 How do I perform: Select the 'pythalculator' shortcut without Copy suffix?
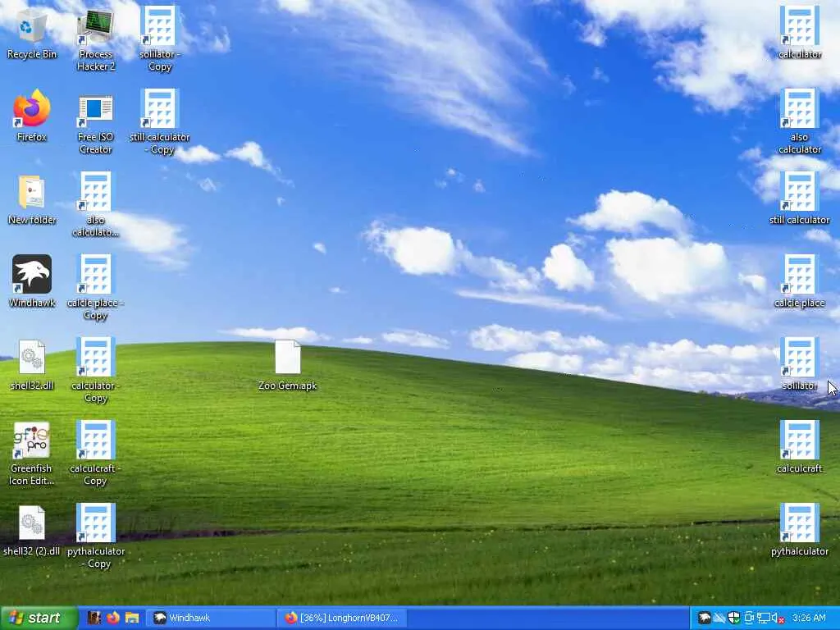tap(799, 530)
